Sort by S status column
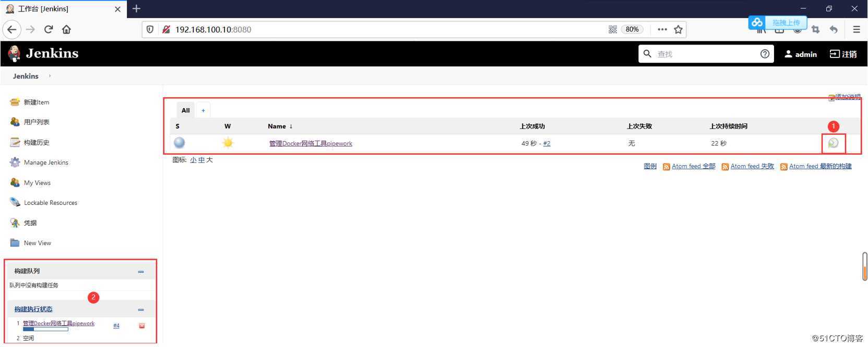Screen dimensions: 868x347 [177, 126]
